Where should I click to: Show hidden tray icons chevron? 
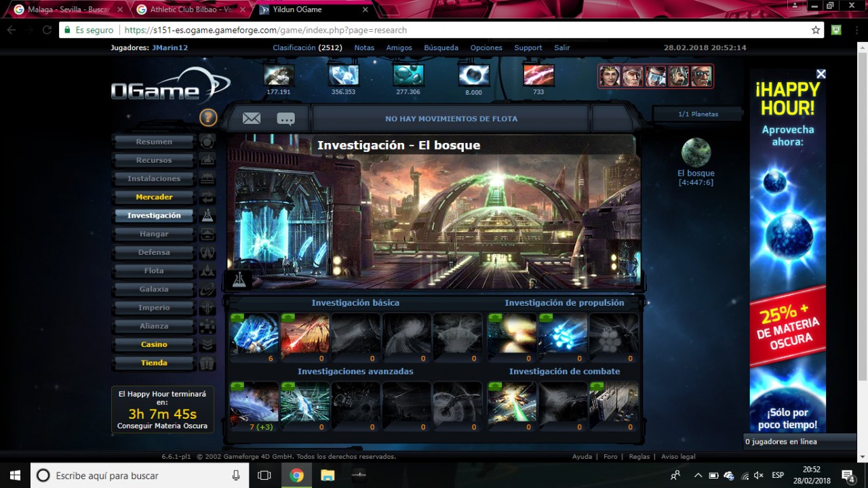(x=698, y=475)
